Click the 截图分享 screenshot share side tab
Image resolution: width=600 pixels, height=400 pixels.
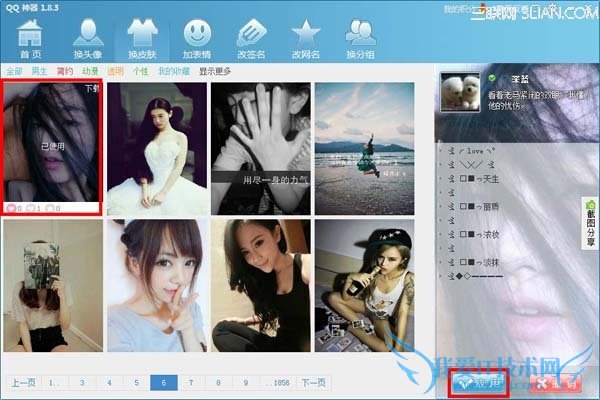point(590,222)
